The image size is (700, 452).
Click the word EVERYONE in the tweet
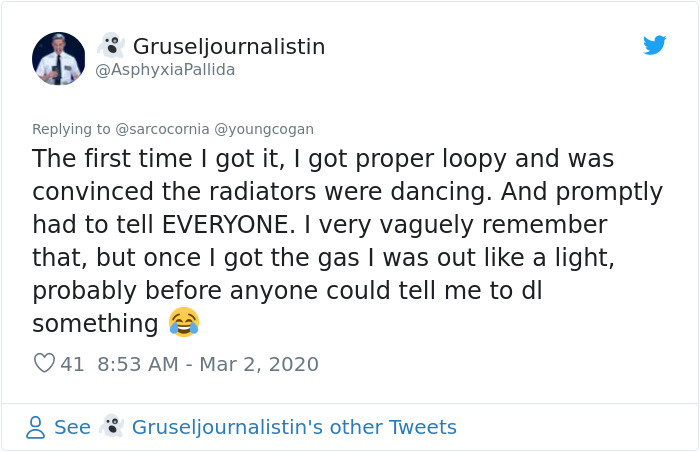pos(228,224)
